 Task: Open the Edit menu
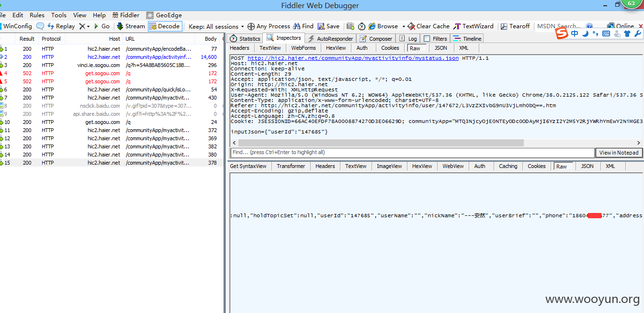18,15
